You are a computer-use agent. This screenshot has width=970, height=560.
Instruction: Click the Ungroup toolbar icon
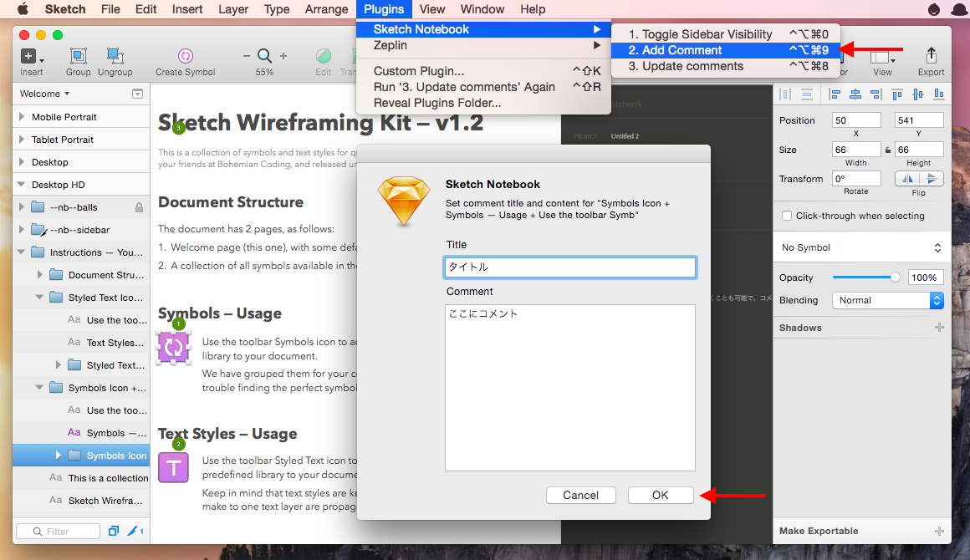(115, 56)
